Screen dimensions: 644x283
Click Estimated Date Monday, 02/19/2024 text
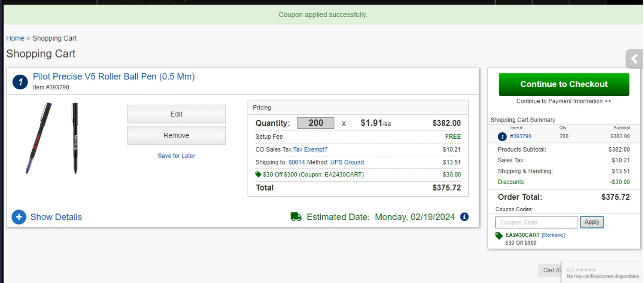[381, 217]
